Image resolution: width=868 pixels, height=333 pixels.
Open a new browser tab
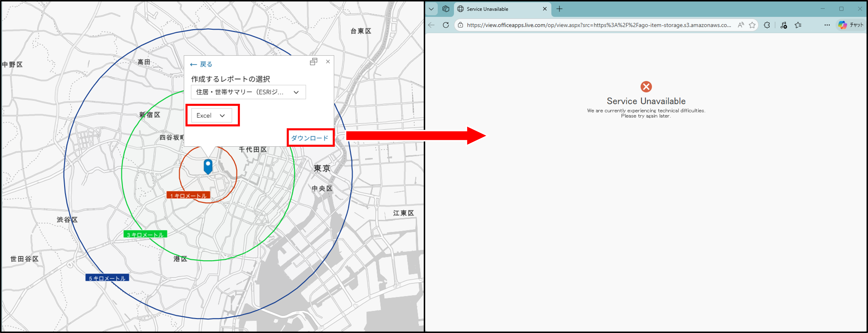(559, 9)
